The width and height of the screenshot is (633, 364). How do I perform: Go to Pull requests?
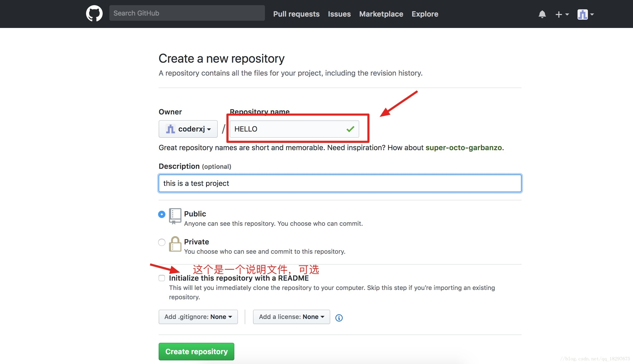296,14
